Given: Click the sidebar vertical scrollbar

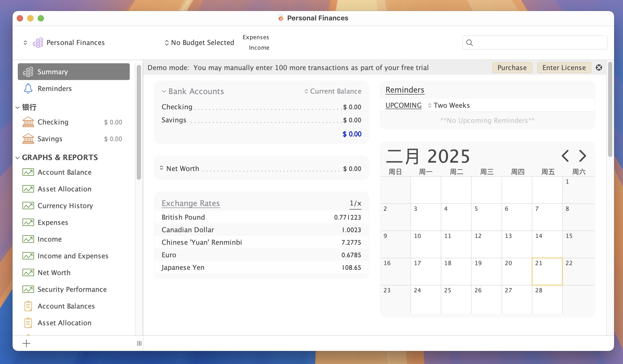Looking at the screenshot, I should 139,122.
